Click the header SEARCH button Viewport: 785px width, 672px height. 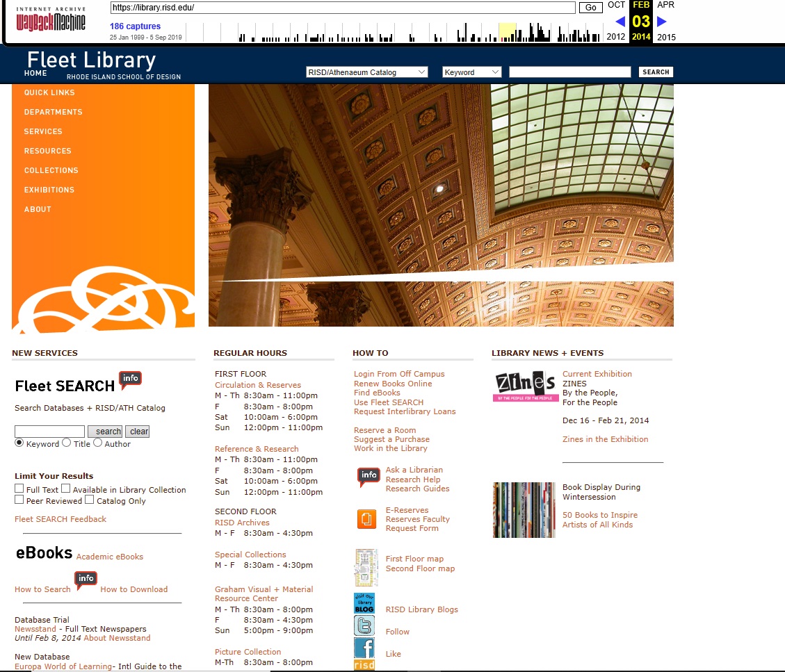pos(656,72)
